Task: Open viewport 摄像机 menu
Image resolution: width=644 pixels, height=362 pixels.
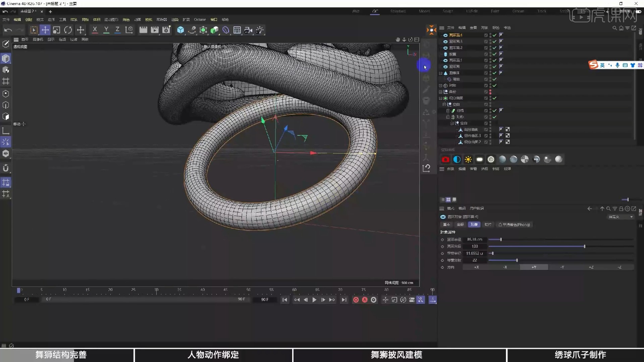Action: click(x=38, y=40)
